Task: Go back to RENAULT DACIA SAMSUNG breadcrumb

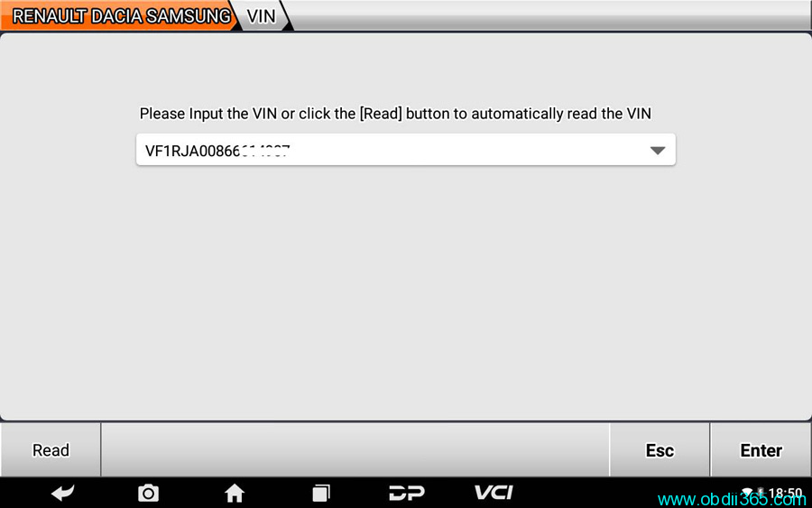Action: 121,16
